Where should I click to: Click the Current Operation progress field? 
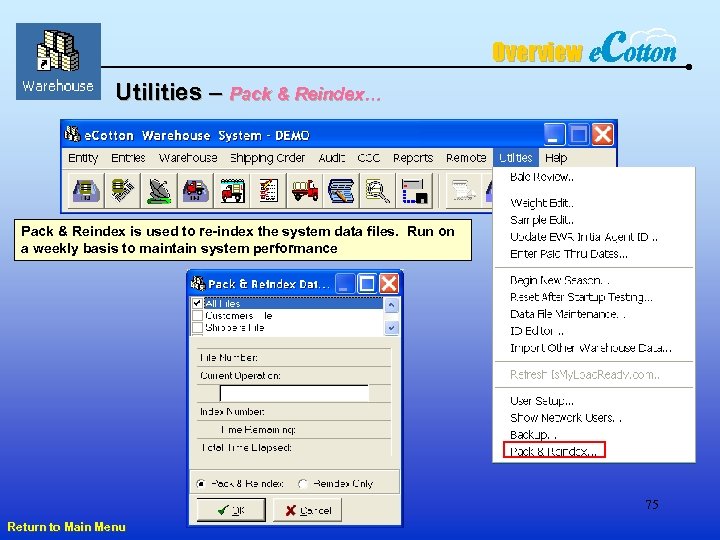click(294, 394)
